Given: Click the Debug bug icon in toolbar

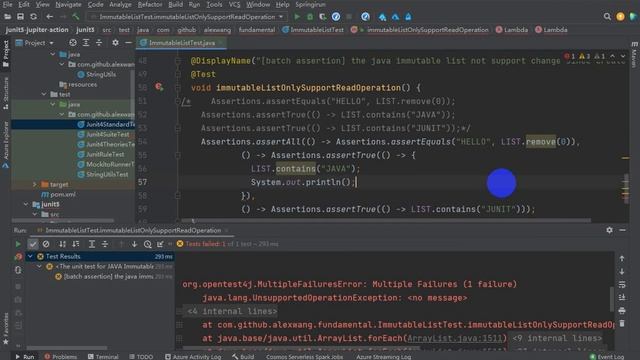Looking at the screenshot, I should [310, 17].
